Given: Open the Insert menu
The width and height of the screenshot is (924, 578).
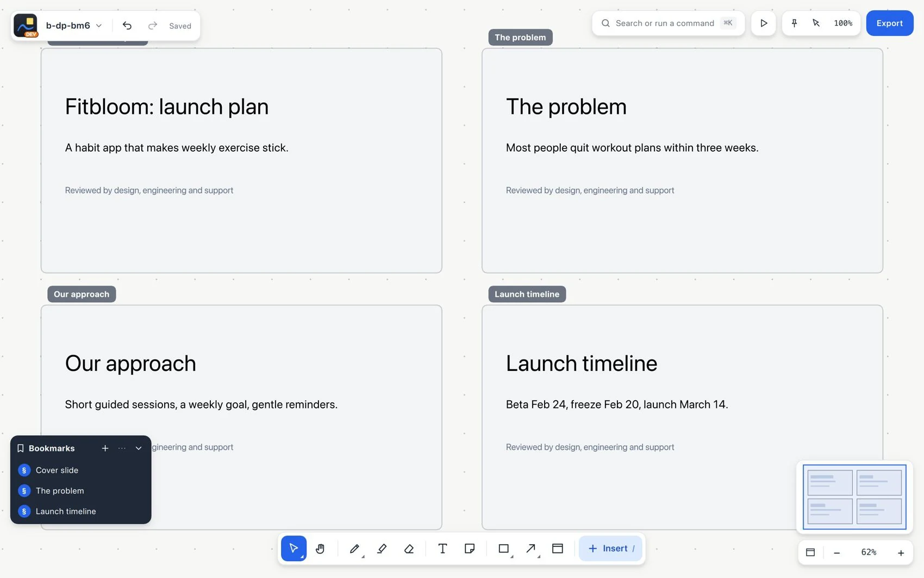Looking at the screenshot, I should (610, 548).
